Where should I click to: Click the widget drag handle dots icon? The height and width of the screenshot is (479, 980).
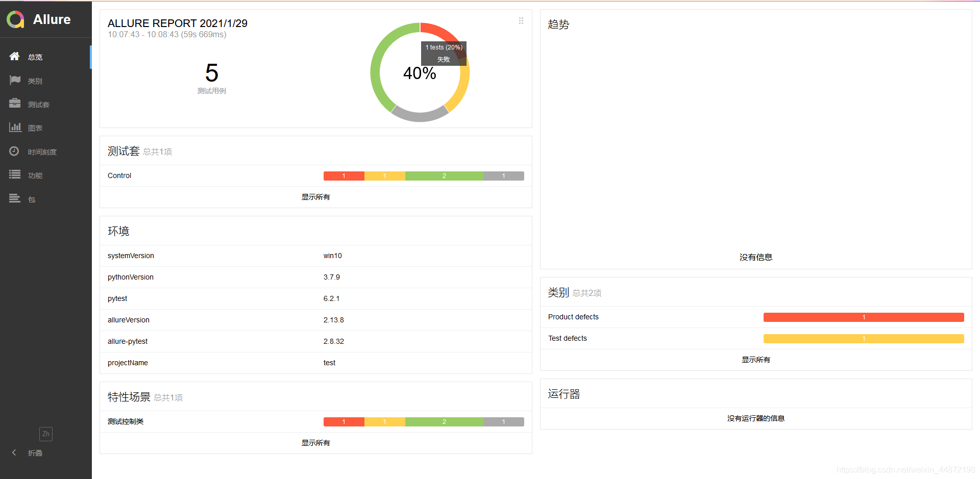click(521, 21)
